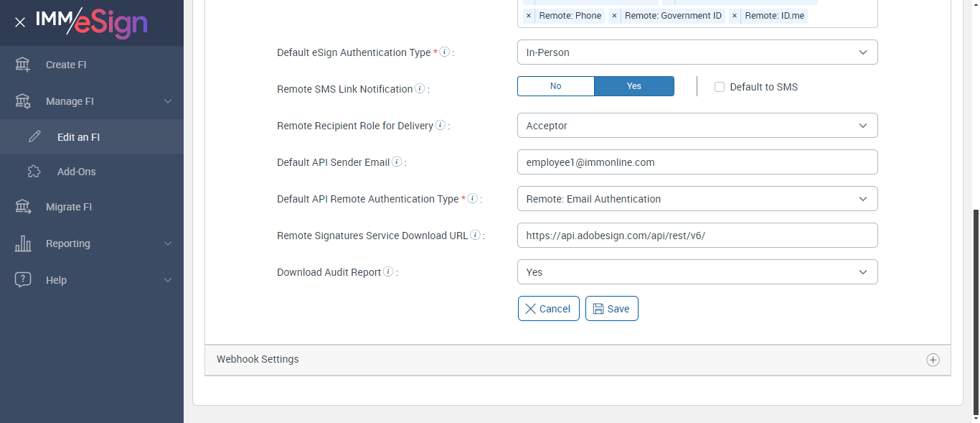980x423 pixels.
Task: Open Remote Recipient Role for Delivery dropdown
Action: click(x=697, y=126)
